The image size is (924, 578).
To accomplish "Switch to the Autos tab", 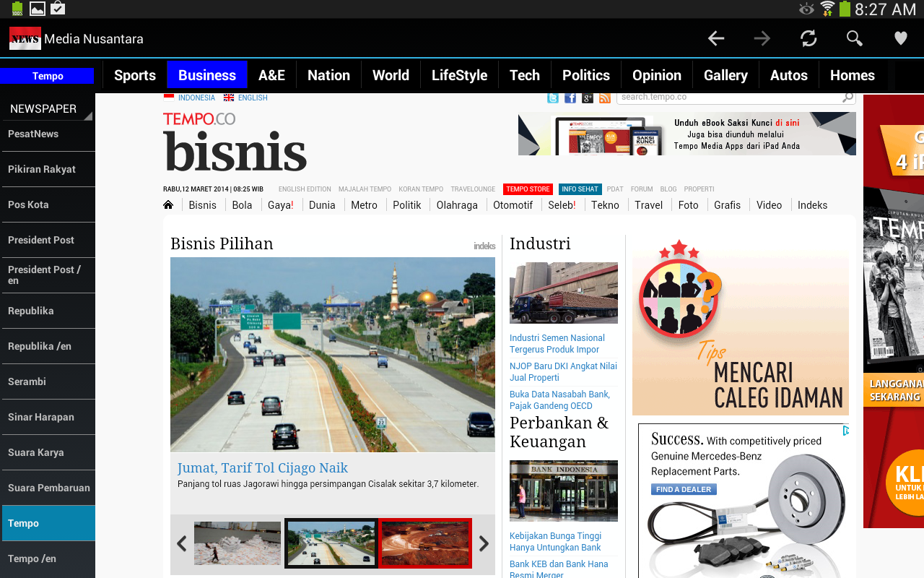I will coord(789,75).
